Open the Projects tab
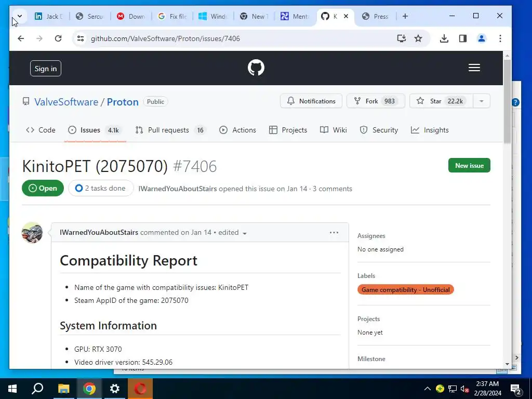The height and width of the screenshot is (399, 532). click(288, 130)
